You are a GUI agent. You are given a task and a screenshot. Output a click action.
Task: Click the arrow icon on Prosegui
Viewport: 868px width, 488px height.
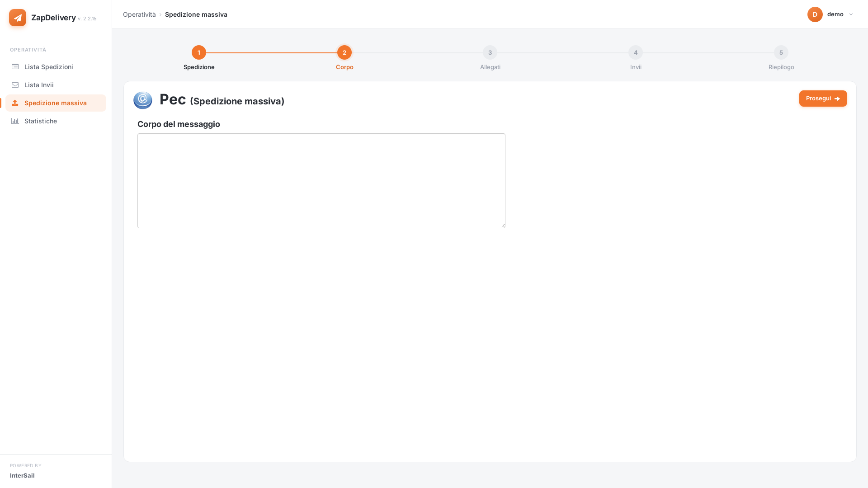[837, 99]
